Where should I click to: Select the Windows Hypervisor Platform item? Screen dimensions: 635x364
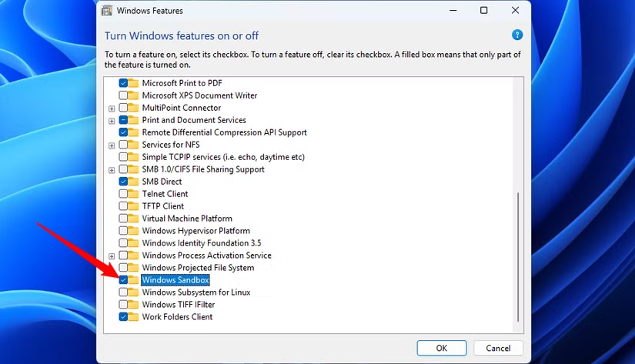coord(196,231)
